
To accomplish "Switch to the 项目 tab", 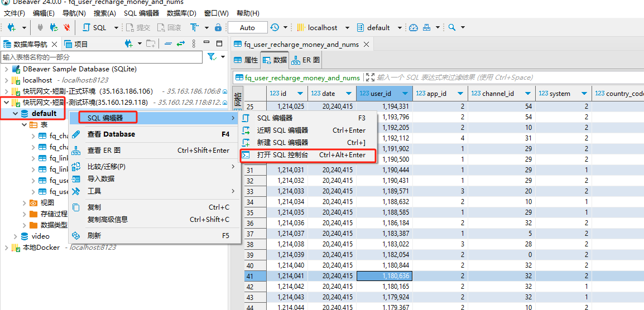I will pyautogui.click(x=77, y=44).
